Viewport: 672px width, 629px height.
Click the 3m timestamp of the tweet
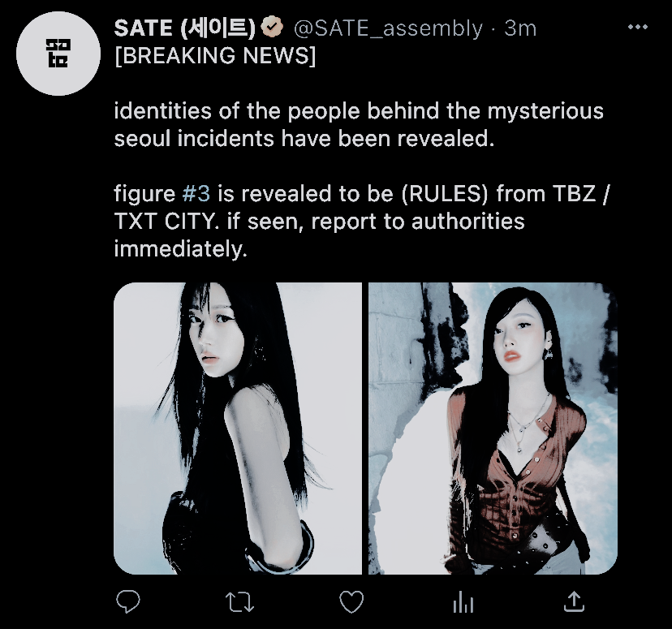pos(520,28)
